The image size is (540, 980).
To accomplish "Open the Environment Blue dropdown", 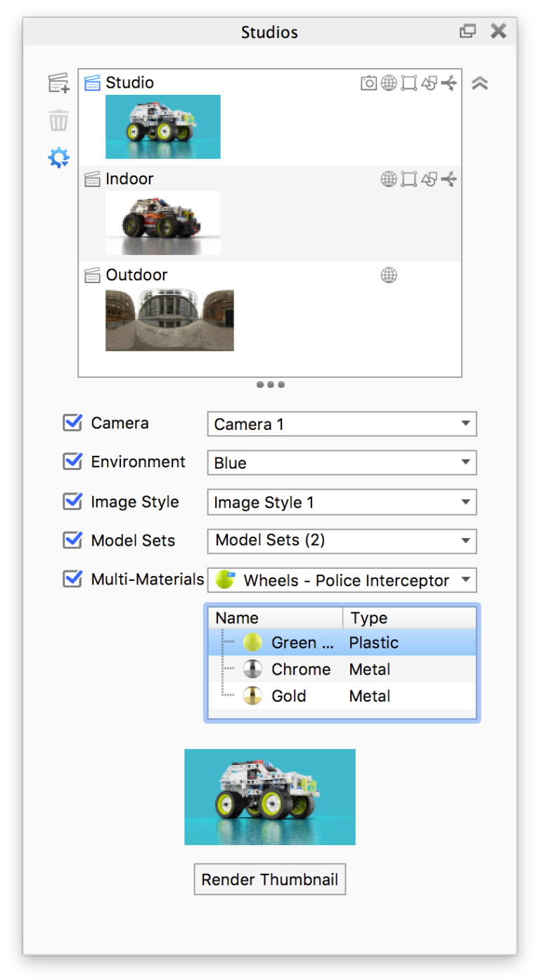I will tap(342, 462).
